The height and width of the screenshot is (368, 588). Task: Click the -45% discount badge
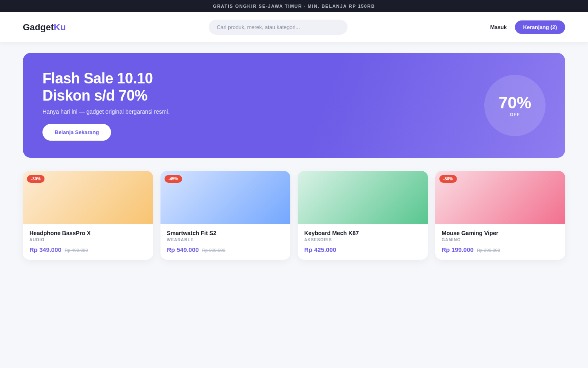tap(173, 179)
